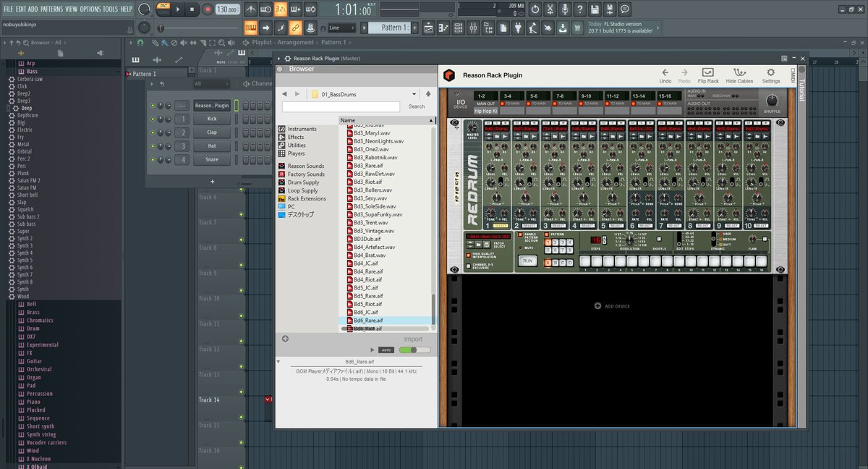Toggle the 3.2.1 countdown before recording icon
The width and height of the screenshot is (868, 469).
coord(281,9)
